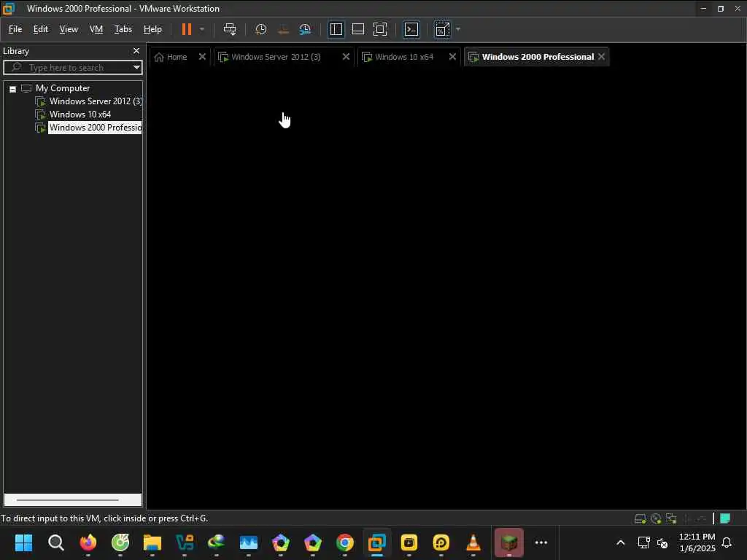
Task: Enter full screen mode icon
Action: point(379,29)
